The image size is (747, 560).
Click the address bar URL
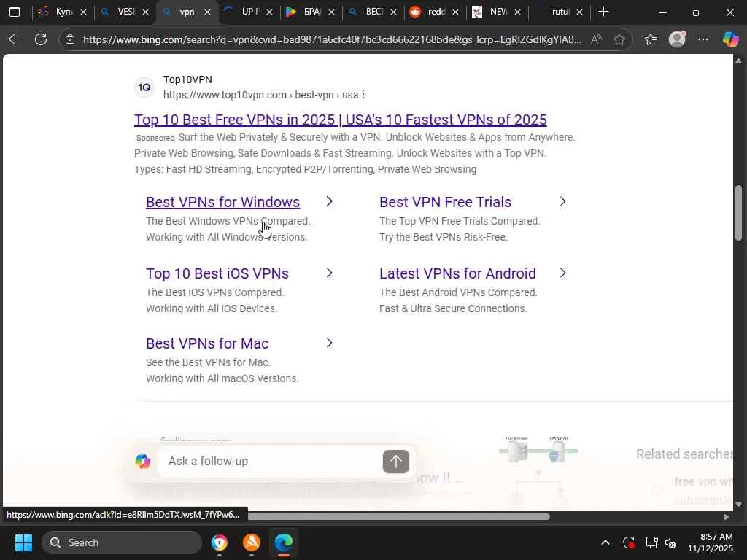tap(332, 39)
